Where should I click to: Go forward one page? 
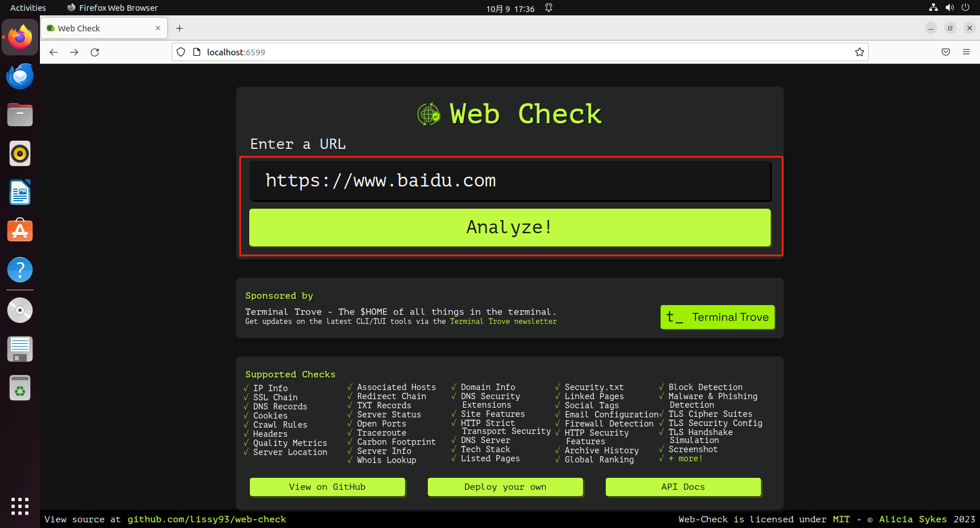click(x=74, y=52)
